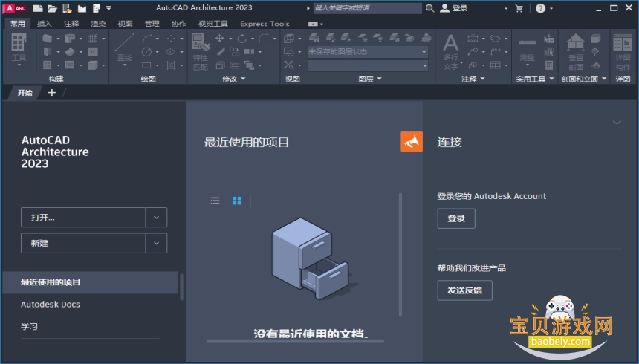The image size is (639, 364).
Task: Select the Rotate tool in 修改 panel
Action: click(x=242, y=39)
